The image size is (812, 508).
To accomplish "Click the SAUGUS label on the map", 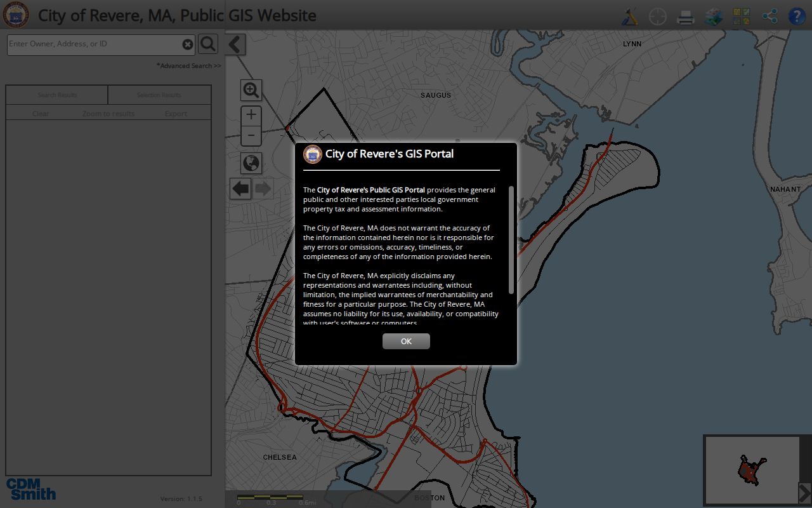I will (x=436, y=95).
